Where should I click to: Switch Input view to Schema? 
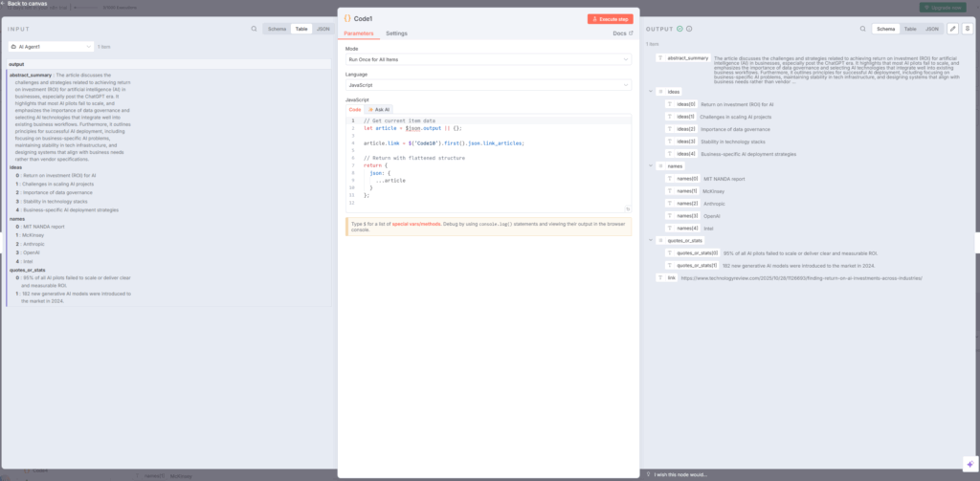click(x=277, y=29)
